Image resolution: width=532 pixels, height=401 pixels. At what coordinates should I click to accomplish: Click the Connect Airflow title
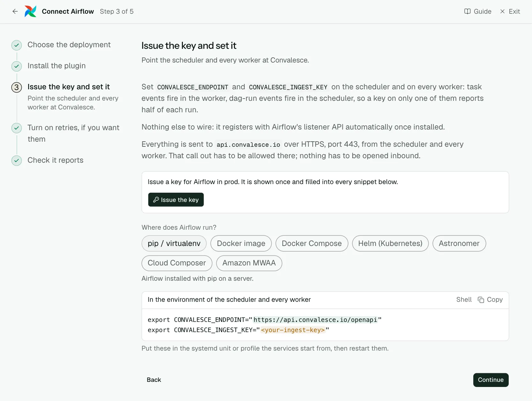tap(68, 11)
